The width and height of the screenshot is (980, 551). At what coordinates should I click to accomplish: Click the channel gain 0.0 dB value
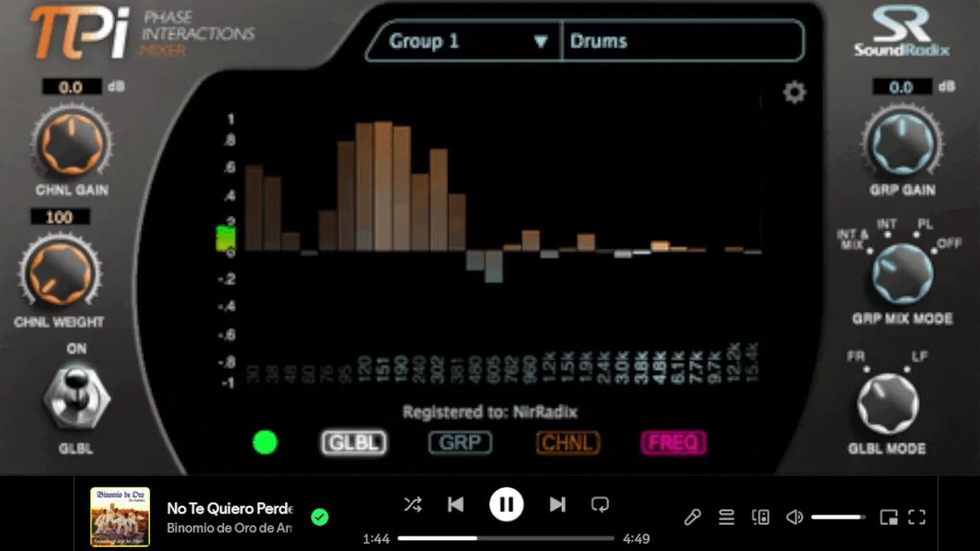(x=71, y=87)
